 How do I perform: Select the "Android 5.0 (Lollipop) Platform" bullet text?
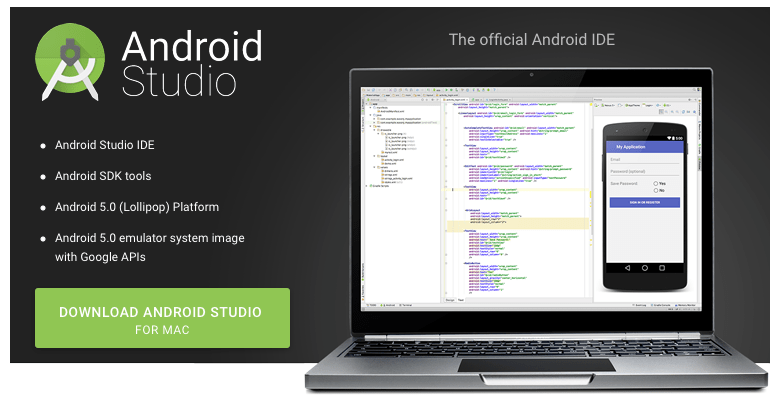click(x=137, y=207)
